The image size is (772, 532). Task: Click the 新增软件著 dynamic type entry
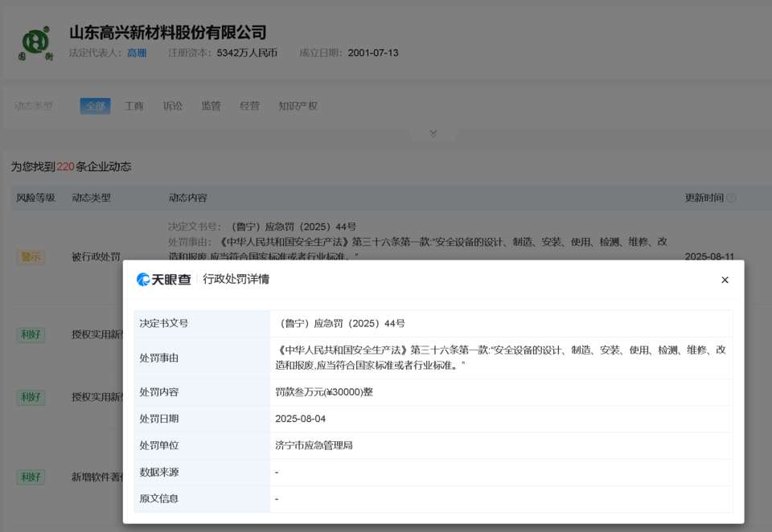point(97,477)
